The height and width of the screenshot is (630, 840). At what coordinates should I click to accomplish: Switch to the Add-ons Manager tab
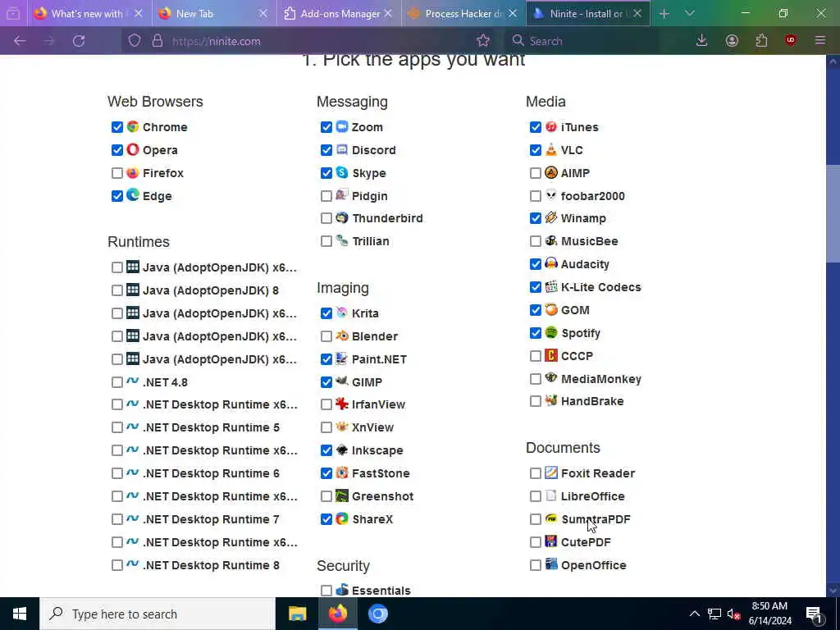tap(339, 13)
